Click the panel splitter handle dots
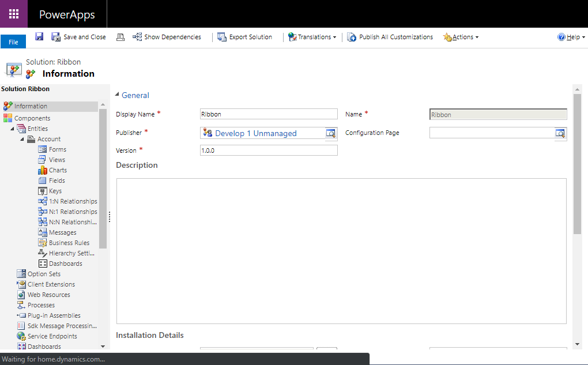 [x=109, y=217]
